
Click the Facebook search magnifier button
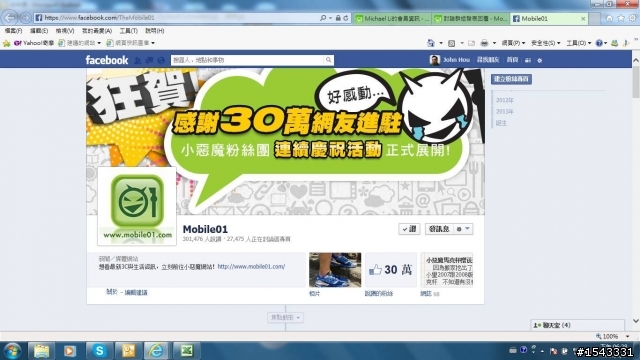tap(329, 60)
